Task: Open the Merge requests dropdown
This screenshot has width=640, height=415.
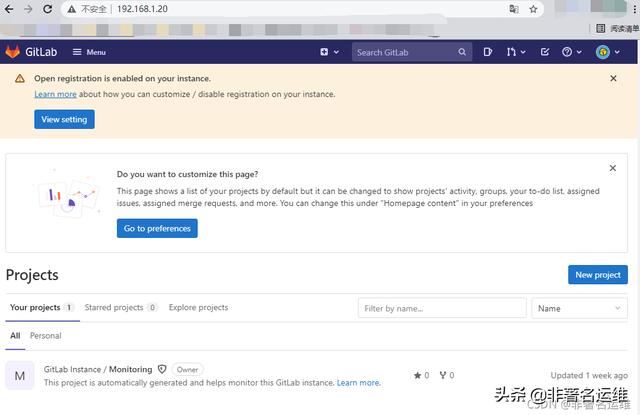Action: [516, 52]
